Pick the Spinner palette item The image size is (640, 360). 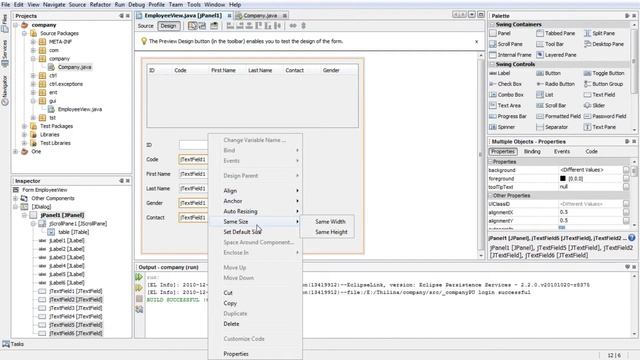coord(502,127)
